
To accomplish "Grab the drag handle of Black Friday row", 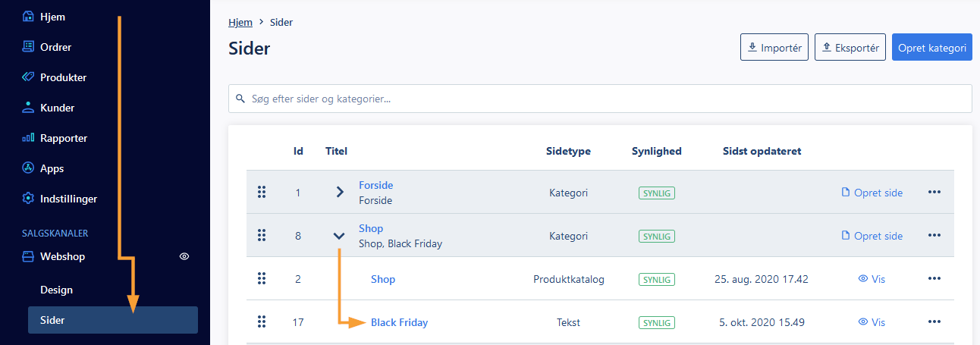I will pyautogui.click(x=262, y=321).
